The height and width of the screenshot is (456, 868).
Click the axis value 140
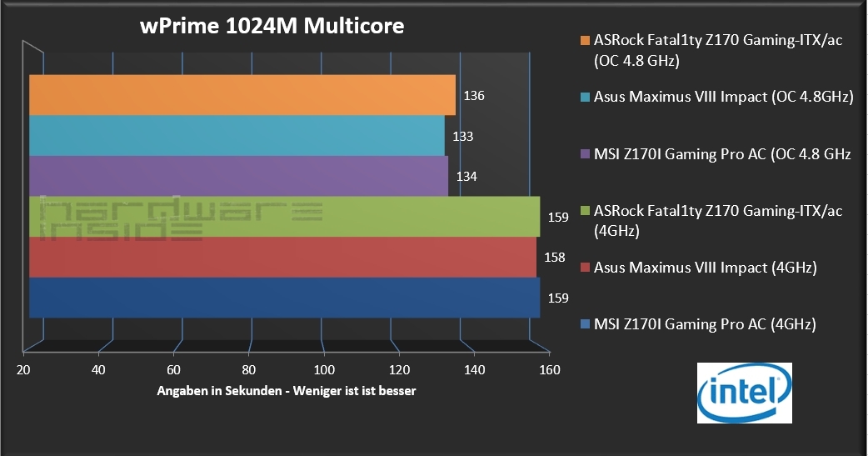coord(475,370)
